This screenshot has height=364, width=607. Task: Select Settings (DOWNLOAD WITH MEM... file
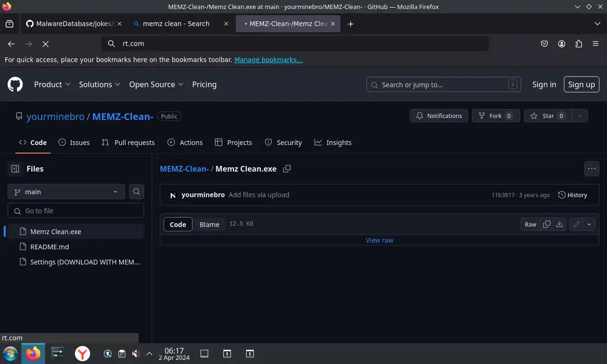pos(76,262)
